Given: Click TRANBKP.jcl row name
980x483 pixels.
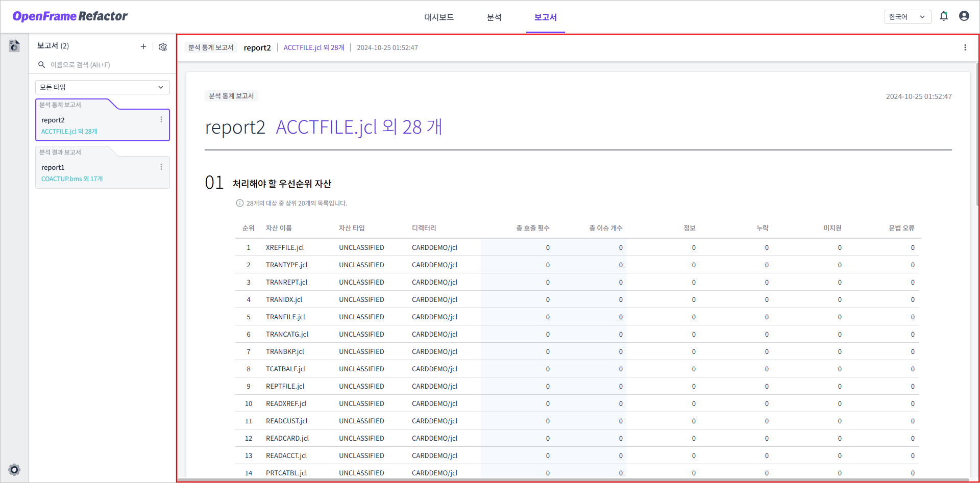Looking at the screenshot, I should point(285,351).
